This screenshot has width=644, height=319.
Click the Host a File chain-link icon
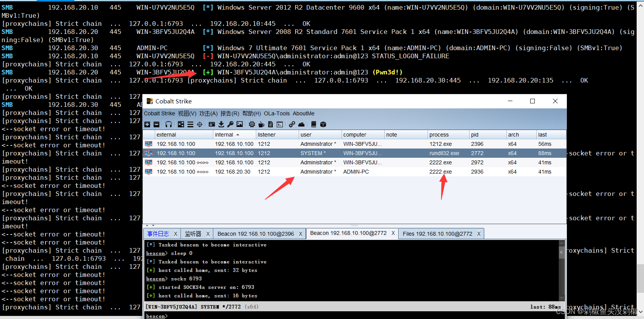tap(292, 124)
